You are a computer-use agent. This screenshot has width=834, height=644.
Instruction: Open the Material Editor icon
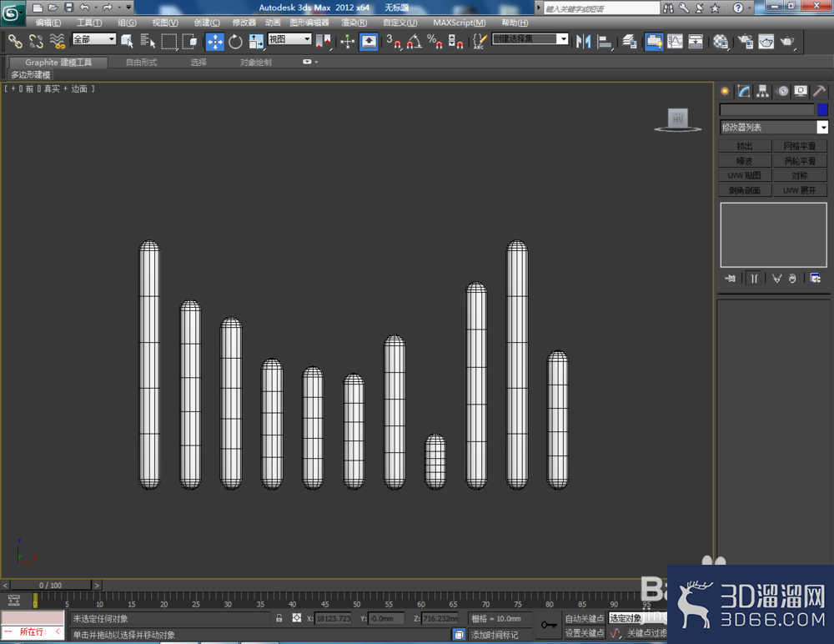pyautogui.click(x=721, y=42)
